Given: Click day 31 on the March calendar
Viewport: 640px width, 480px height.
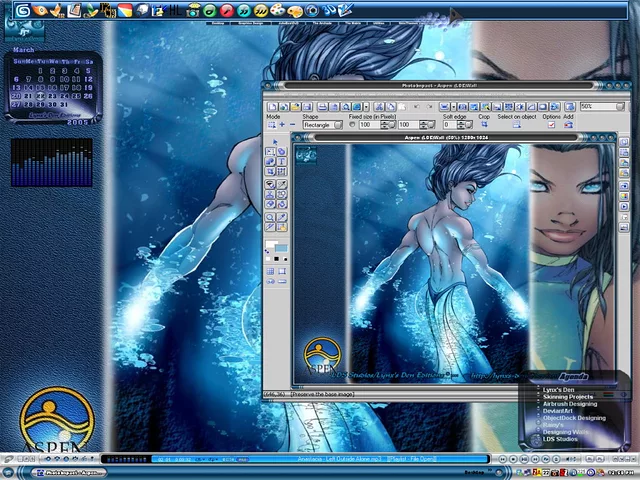Looking at the screenshot, I should click(64, 104).
